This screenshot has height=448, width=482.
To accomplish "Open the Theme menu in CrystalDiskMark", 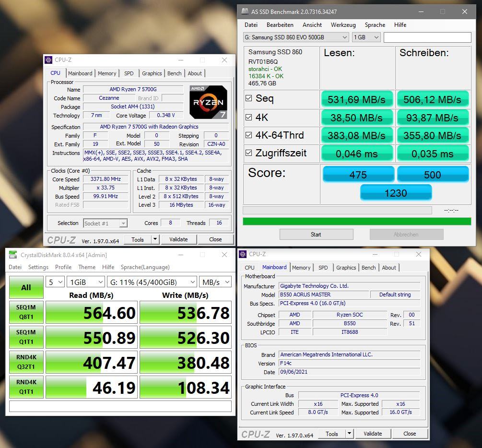I will pyautogui.click(x=87, y=267).
